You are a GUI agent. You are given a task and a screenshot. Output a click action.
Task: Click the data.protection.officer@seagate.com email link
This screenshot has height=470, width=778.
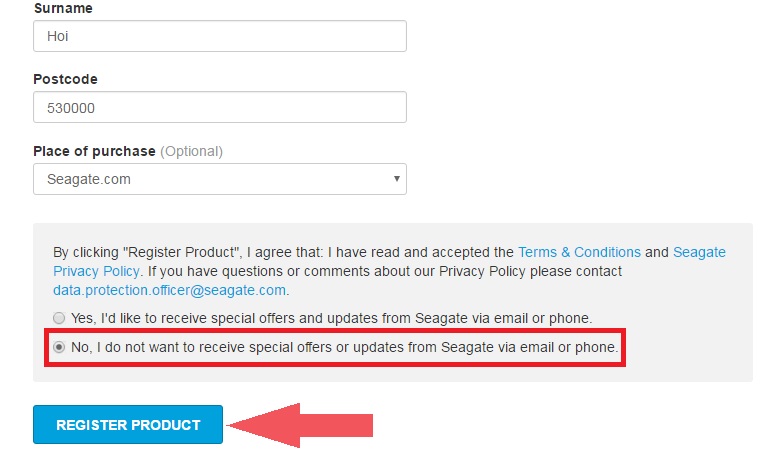point(170,290)
